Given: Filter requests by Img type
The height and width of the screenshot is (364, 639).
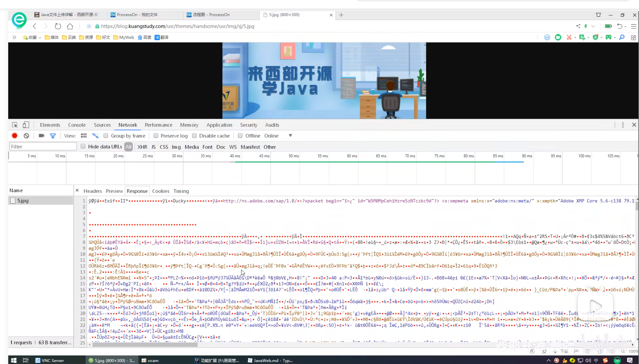Looking at the screenshot, I should (176, 147).
